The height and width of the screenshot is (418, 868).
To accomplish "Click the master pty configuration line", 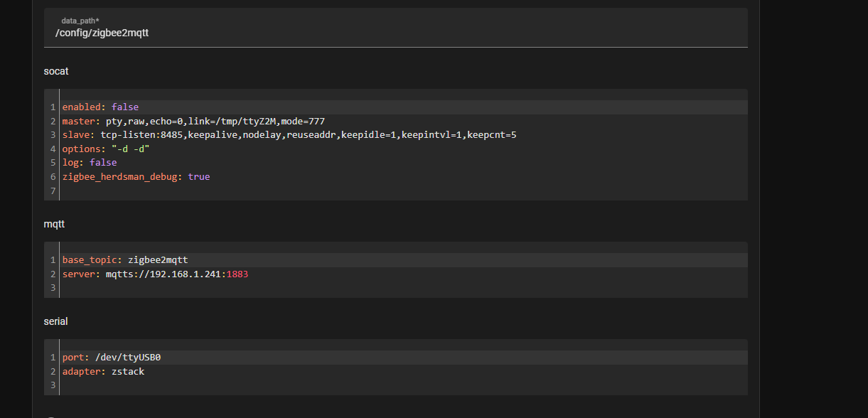I will (192, 121).
